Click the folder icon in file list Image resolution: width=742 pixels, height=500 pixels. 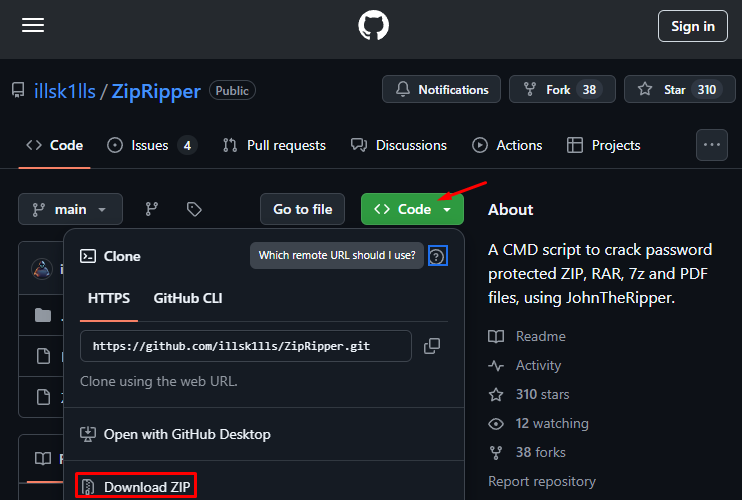click(43, 315)
